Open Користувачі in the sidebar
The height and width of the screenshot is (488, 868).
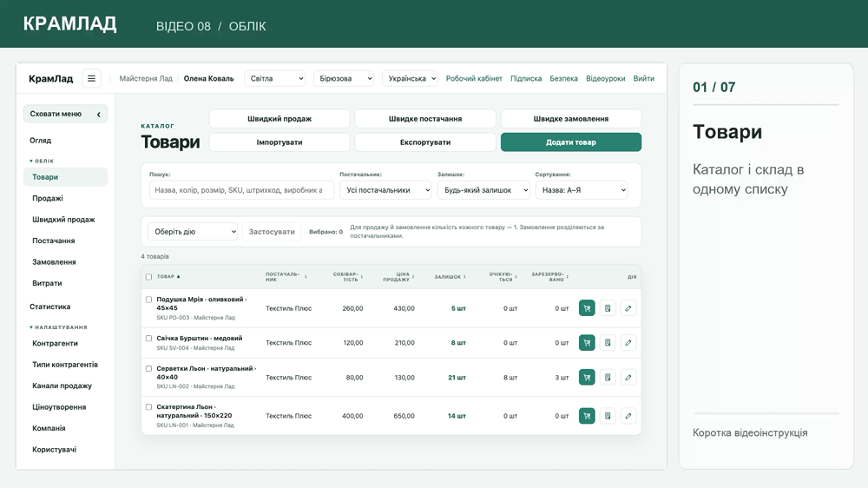tap(54, 450)
